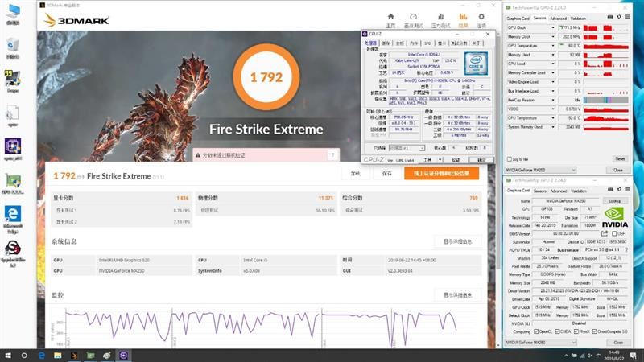Click the 3DMARK logo
This screenshot has width=644, height=362.
76,20
